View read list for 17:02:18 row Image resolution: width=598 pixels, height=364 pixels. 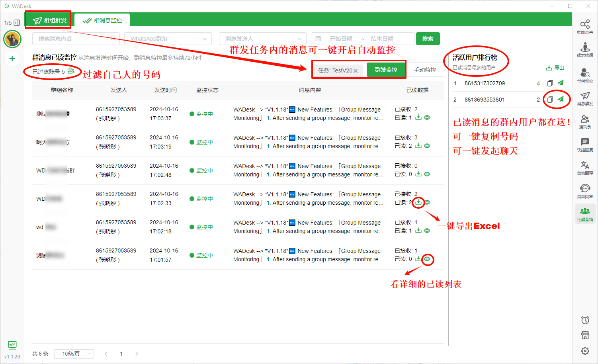click(427, 231)
